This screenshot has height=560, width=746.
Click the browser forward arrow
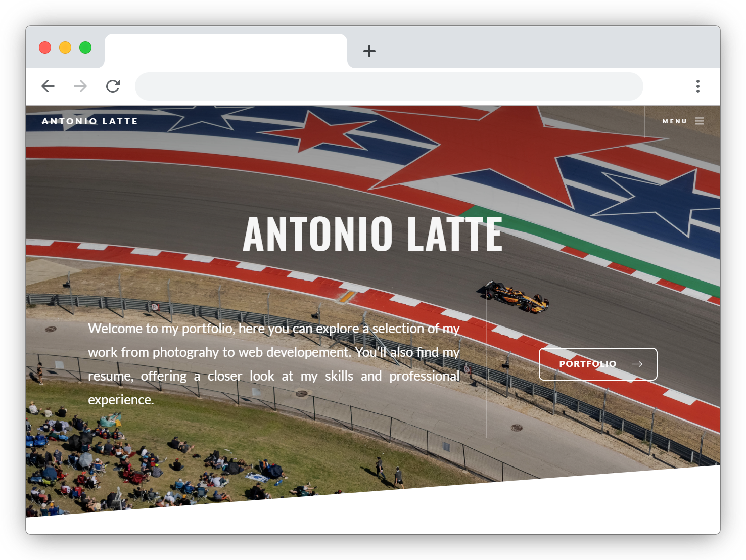point(80,86)
